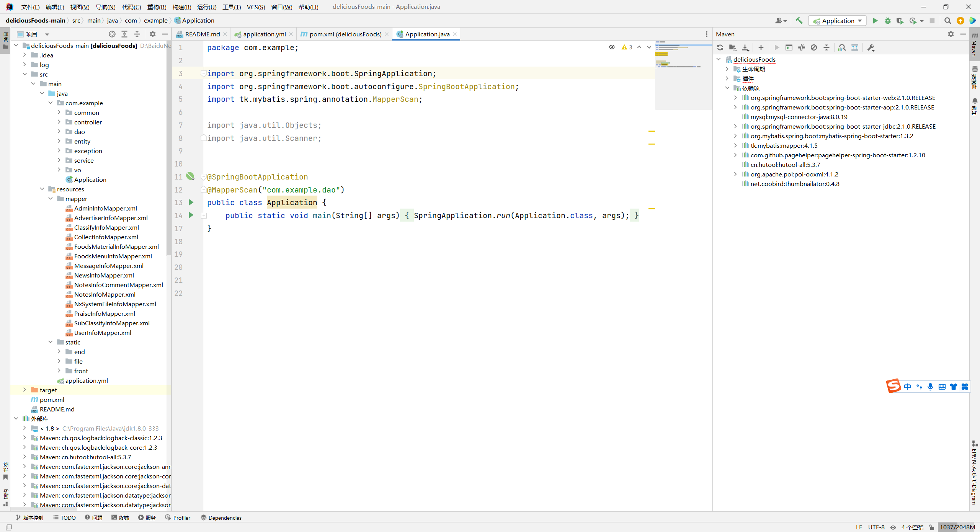Switch to application.yml tab
980x532 pixels.
pyautogui.click(x=264, y=34)
